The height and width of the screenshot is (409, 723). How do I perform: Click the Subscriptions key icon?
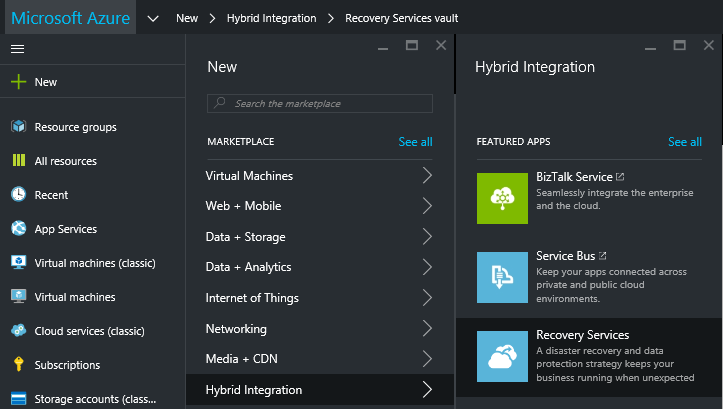pos(18,364)
